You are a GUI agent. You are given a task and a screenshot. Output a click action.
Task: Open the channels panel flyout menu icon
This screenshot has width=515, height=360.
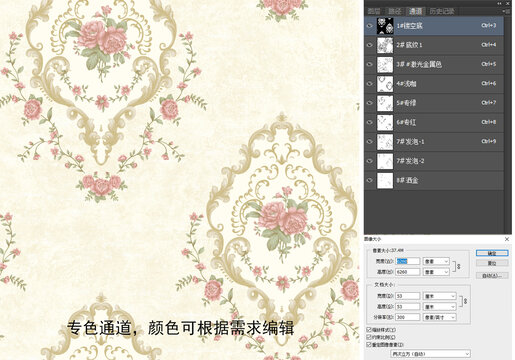(x=507, y=11)
